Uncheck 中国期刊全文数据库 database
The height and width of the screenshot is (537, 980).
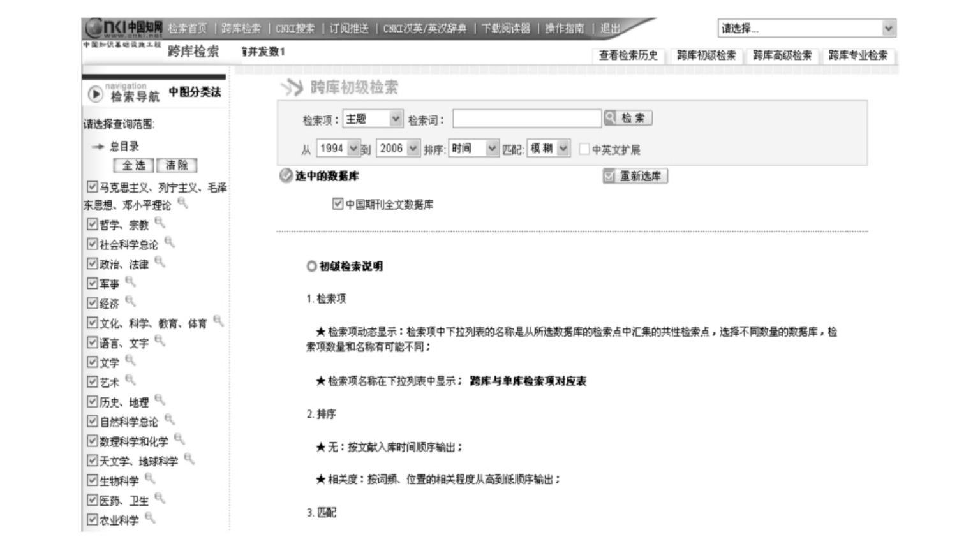(338, 204)
